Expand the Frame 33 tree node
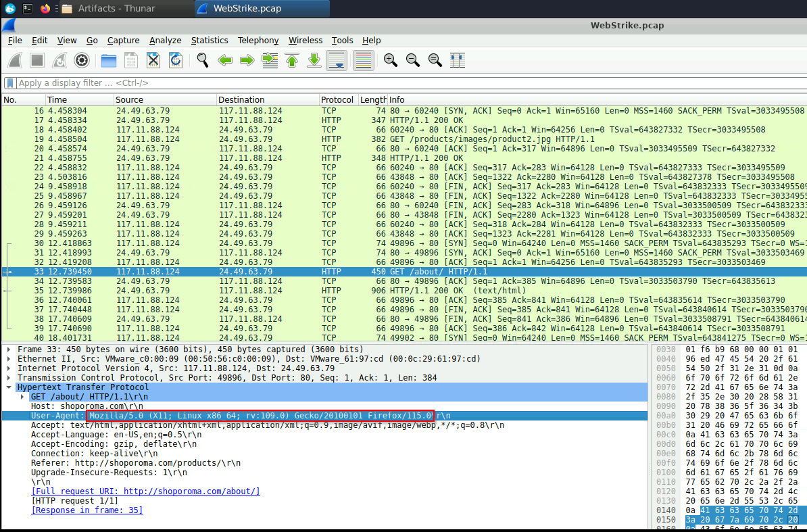The image size is (807, 532). coord(9,349)
